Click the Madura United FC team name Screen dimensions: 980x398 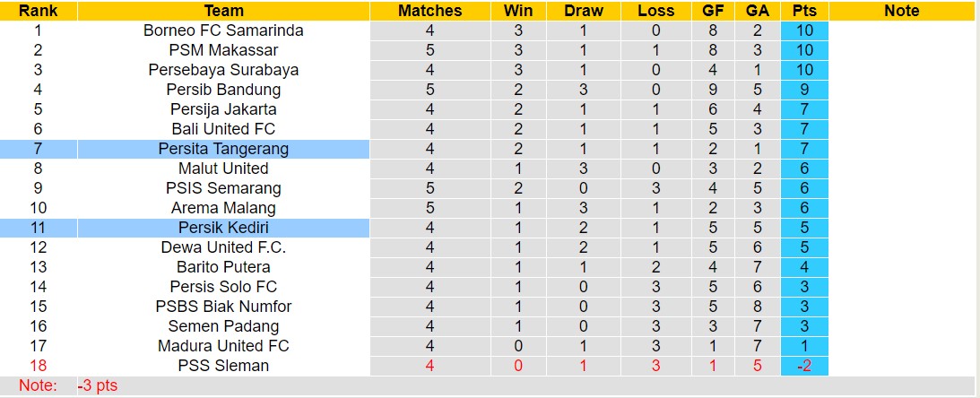click(223, 346)
